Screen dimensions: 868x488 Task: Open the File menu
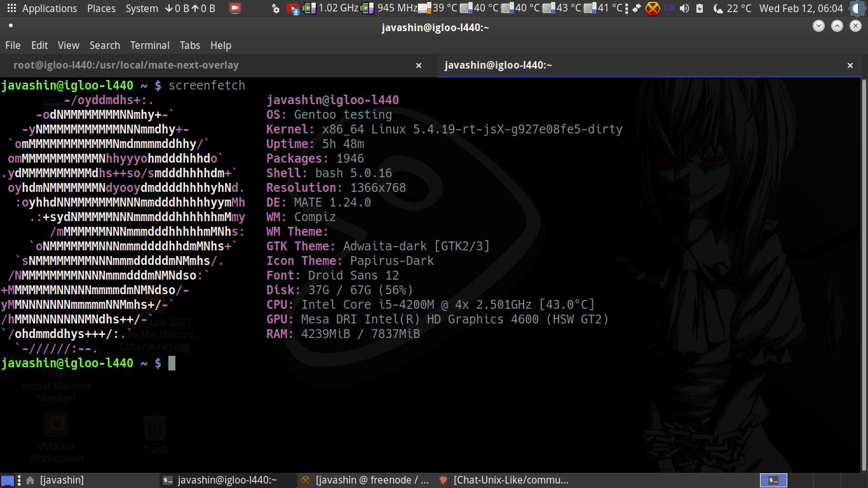[13, 45]
